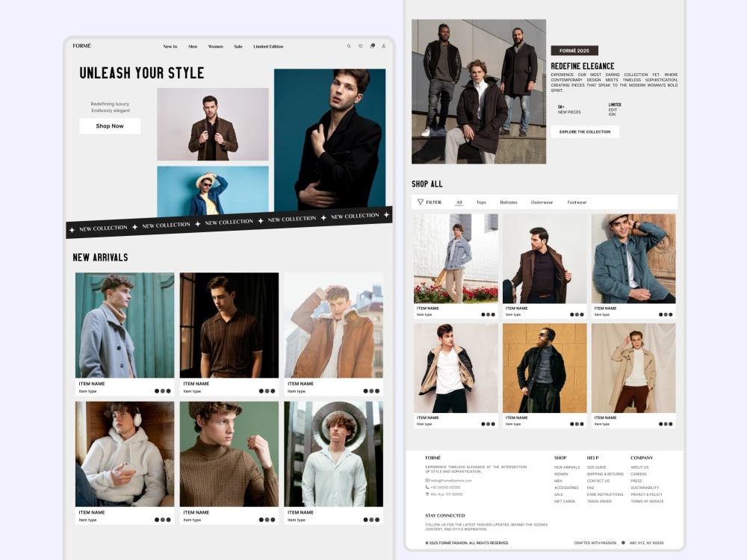Select the Outerwear filter tab

(x=542, y=202)
